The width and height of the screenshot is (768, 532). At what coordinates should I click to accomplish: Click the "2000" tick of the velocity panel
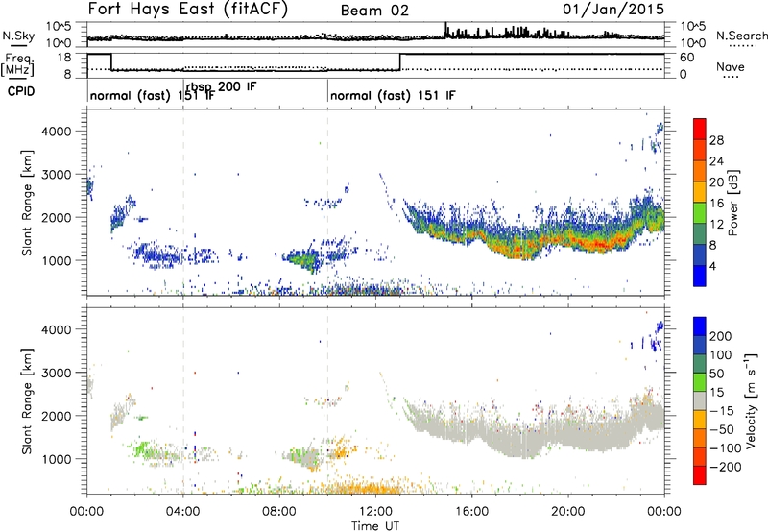(x=56, y=416)
